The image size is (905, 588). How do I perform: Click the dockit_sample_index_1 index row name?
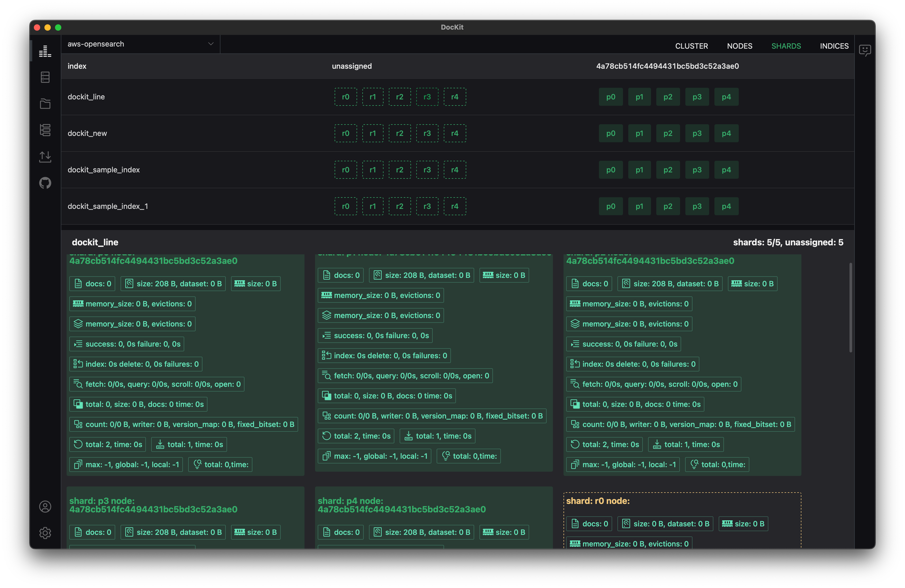[108, 206]
